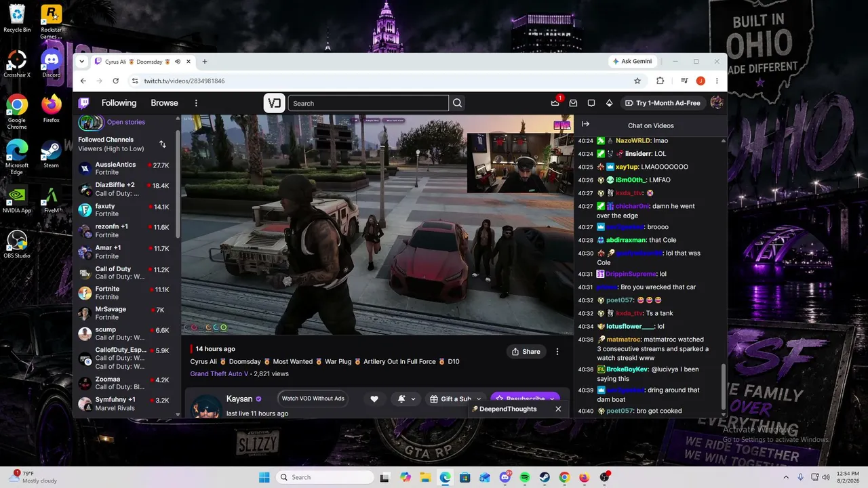868x488 pixels.
Task: Switch to the Browse tab
Action: click(x=164, y=103)
